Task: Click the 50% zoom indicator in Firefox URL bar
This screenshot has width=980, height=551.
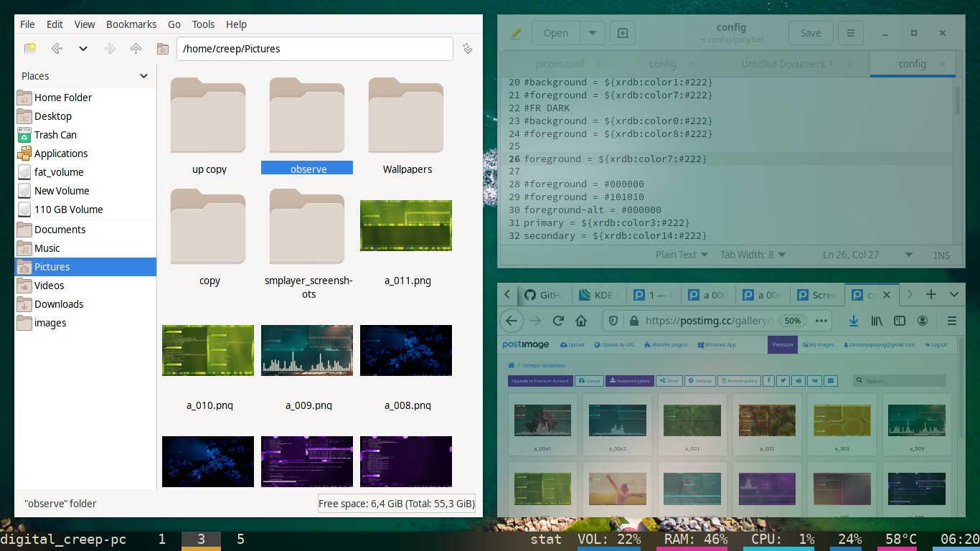Action: pos(792,321)
